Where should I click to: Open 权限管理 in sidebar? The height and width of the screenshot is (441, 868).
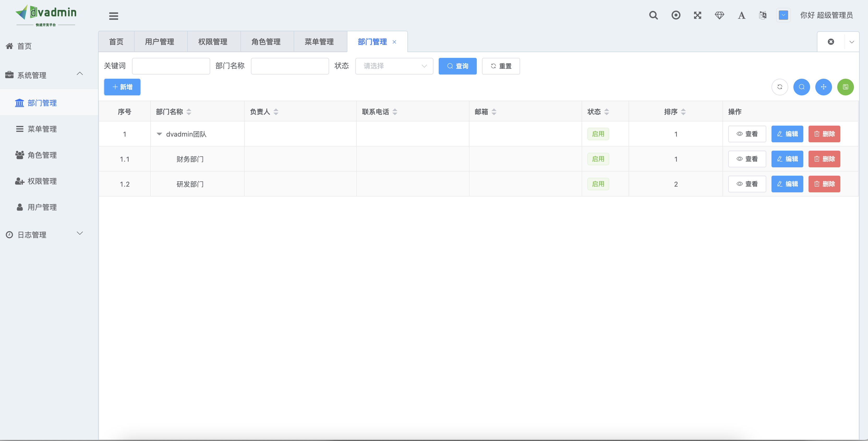49,181
